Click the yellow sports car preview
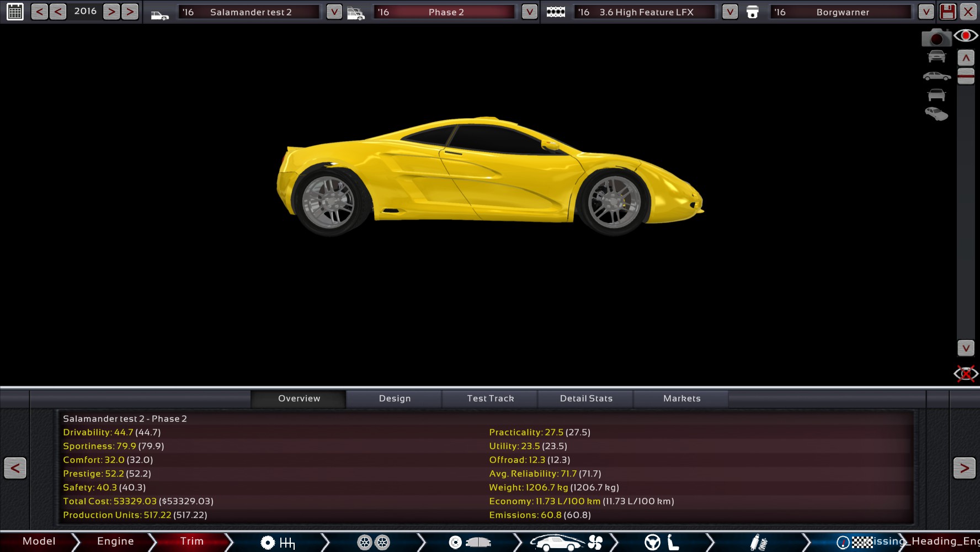The width and height of the screenshot is (980, 552). [489, 176]
